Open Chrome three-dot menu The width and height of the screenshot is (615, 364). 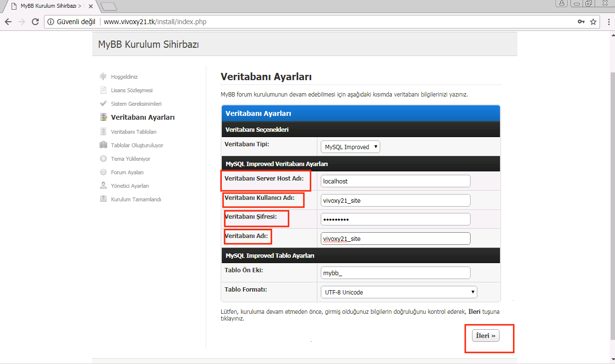tap(608, 22)
